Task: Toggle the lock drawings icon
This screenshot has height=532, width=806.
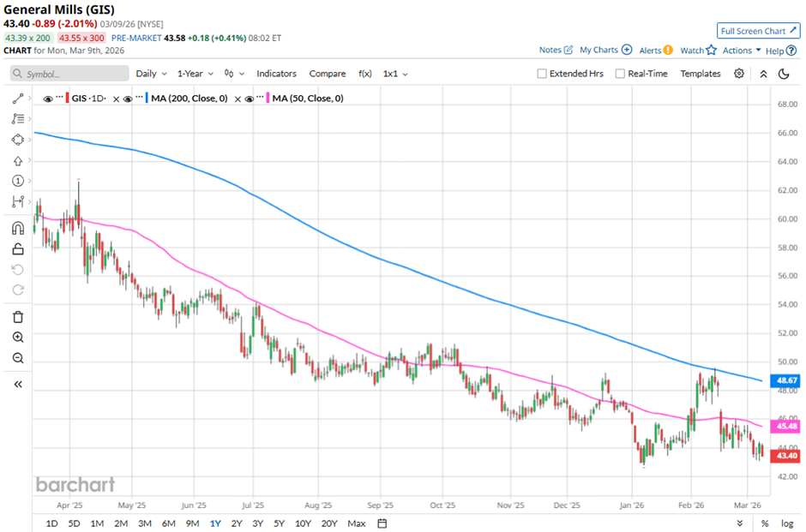Action: click(18, 249)
